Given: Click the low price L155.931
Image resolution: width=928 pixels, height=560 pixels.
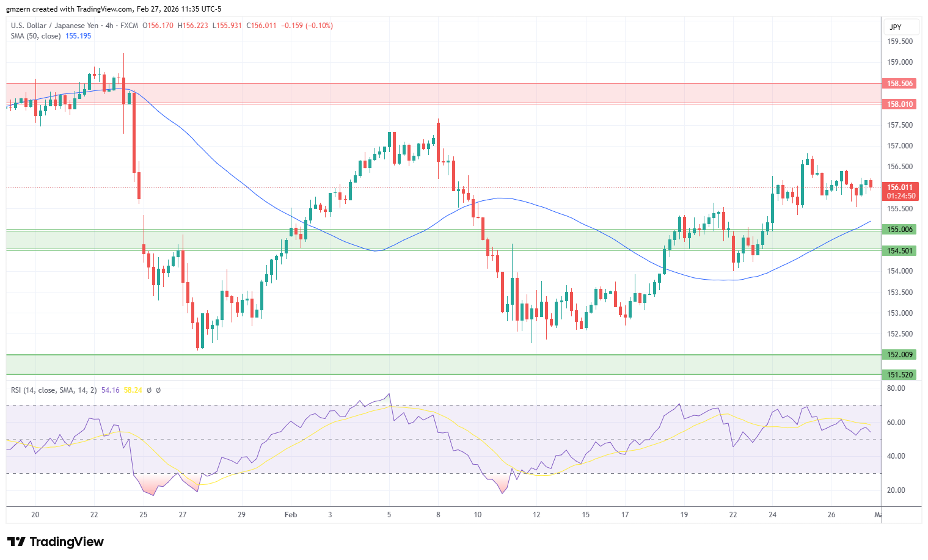Looking at the screenshot, I should click(x=227, y=26).
